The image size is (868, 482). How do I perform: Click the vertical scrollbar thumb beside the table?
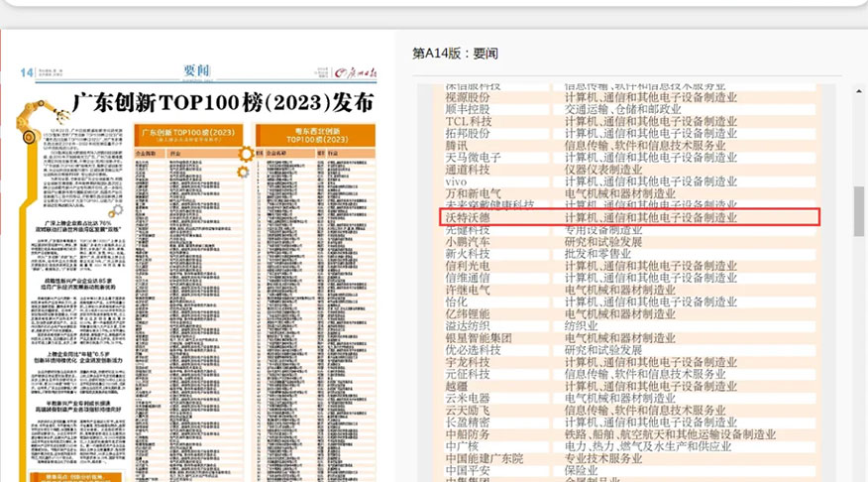click(x=859, y=211)
